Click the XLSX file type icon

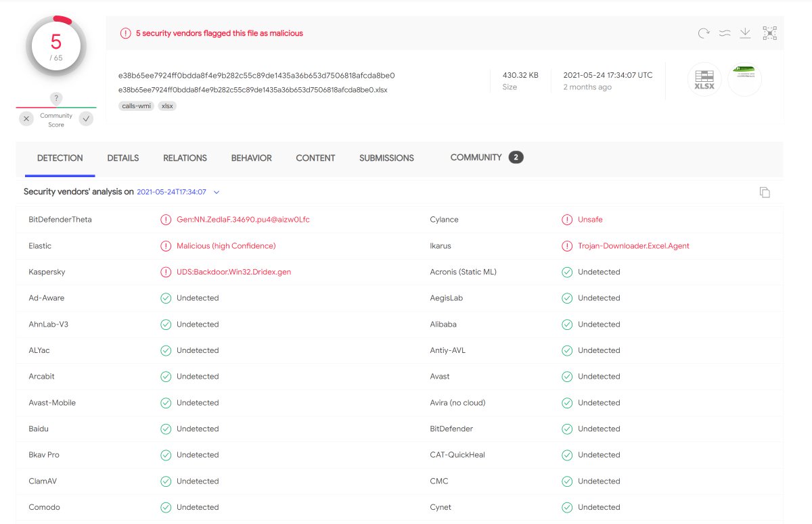coord(704,80)
